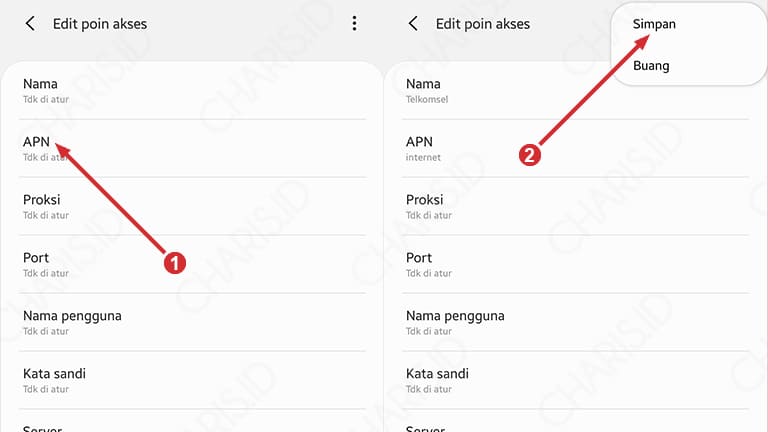The width and height of the screenshot is (768, 432).
Task: Open APN field set to internet
Action: (x=420, y=147)
